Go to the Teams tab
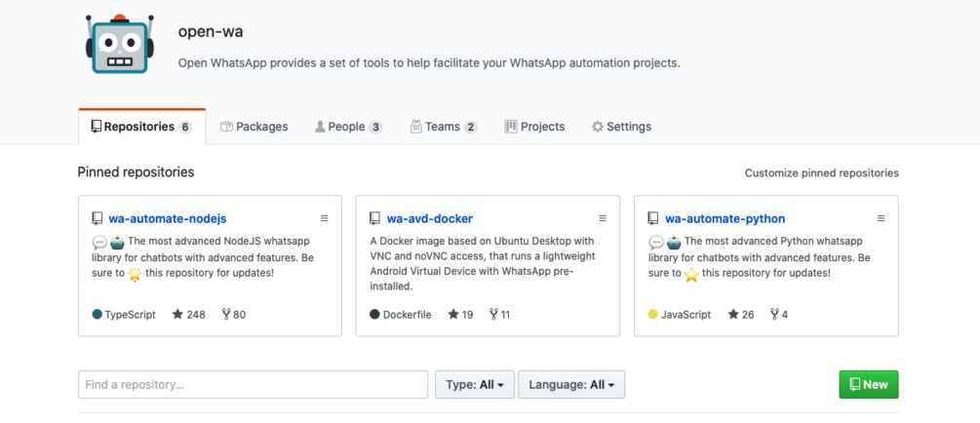The height and width of the screenshot is (423, 980). pyautogui.click(x=444, y=127)
